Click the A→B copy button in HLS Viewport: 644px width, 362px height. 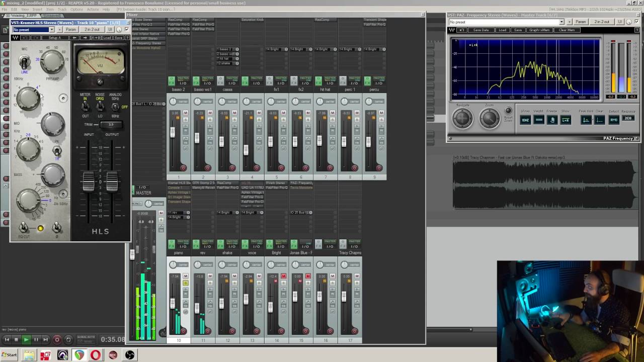click(x=96, y=38)
